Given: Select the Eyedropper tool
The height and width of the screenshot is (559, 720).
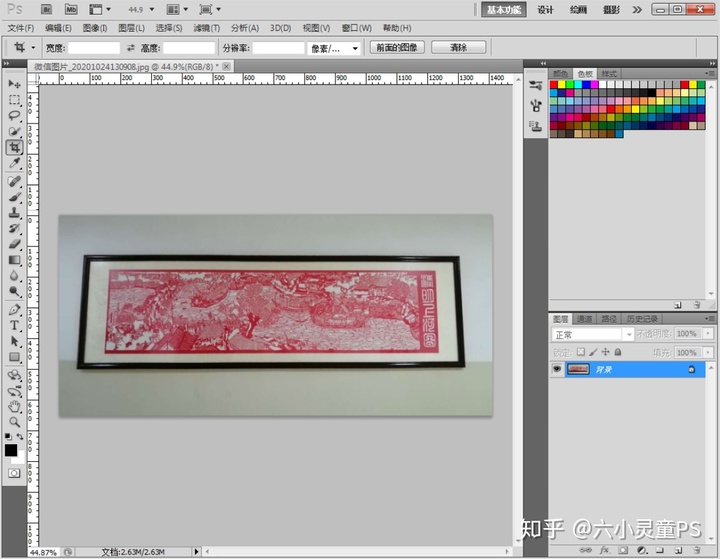Looking at the screenshot, I should click(14, 163).
